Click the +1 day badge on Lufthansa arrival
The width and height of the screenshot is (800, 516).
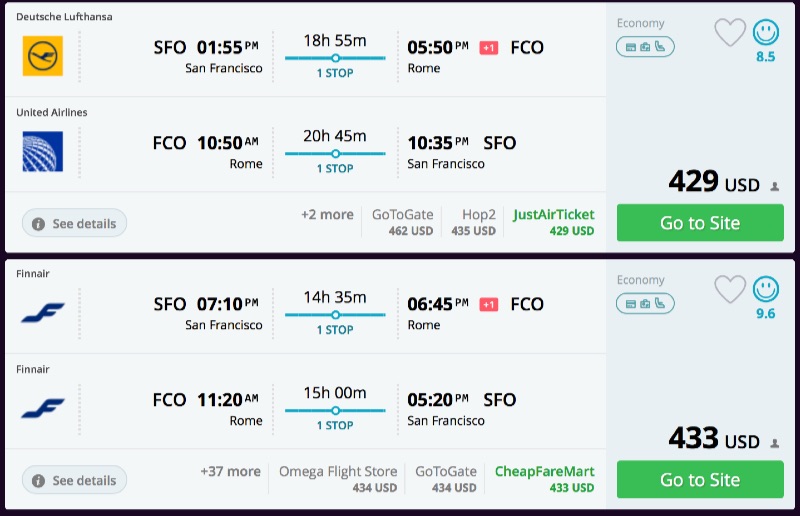click(489, 48)
